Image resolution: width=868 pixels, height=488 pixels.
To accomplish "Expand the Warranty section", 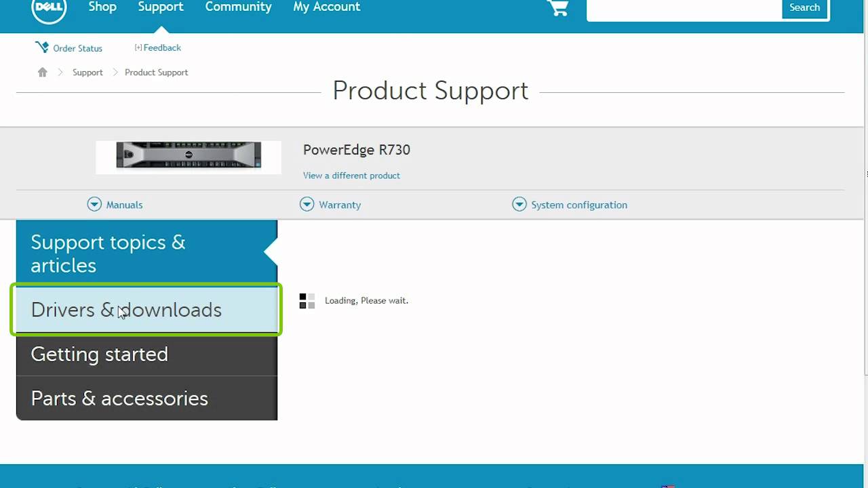I will tap(330, 204).
